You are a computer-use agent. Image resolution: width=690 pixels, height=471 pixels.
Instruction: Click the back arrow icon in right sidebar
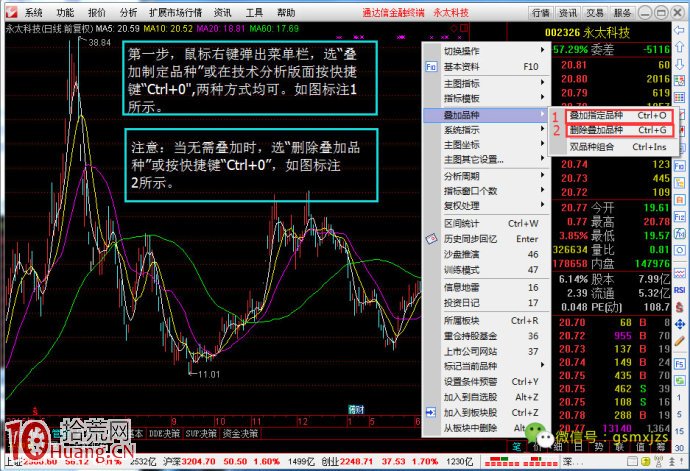pos(679,31)
